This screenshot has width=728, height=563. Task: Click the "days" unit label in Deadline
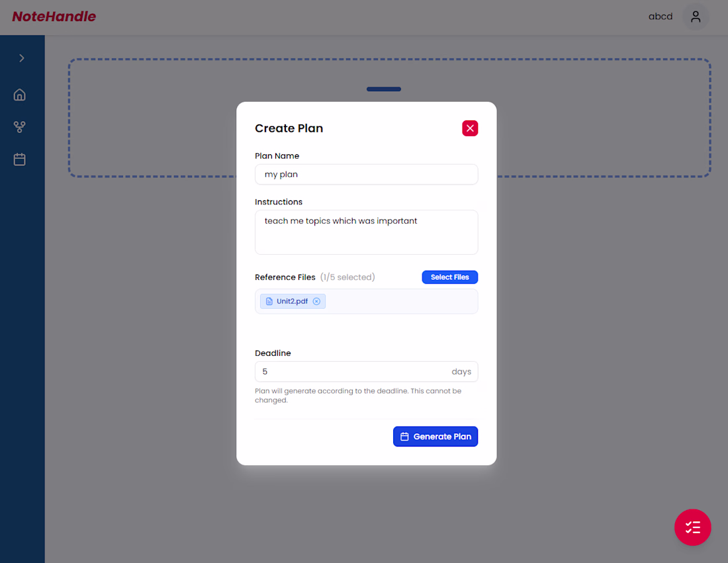461,372
